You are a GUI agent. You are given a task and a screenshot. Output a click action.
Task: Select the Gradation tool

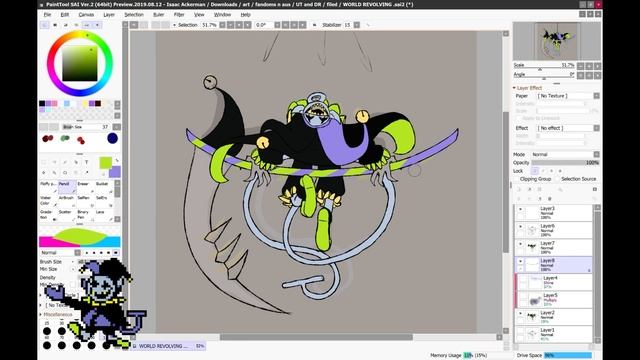tap(49, 215)
